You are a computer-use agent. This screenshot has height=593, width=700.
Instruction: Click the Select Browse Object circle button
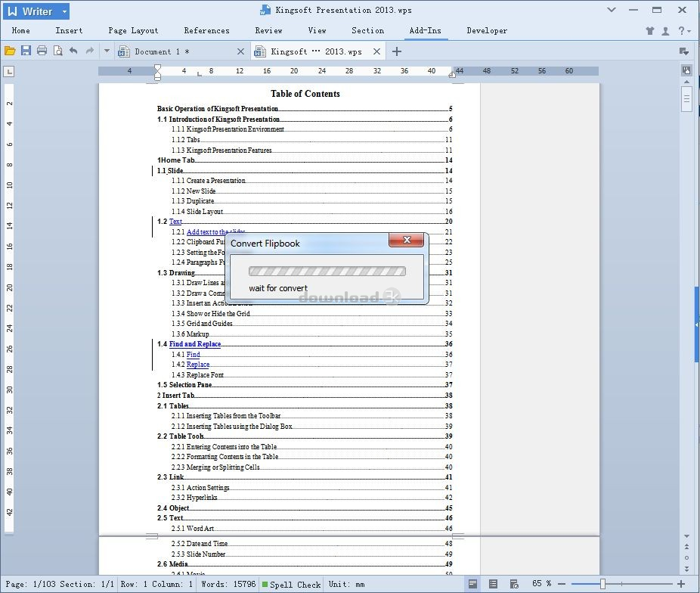686,557
